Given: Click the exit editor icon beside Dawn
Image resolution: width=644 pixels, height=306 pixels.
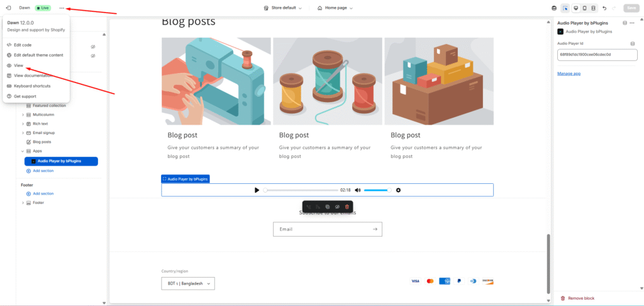Looking at the screenshot, I should pos(8,8).
